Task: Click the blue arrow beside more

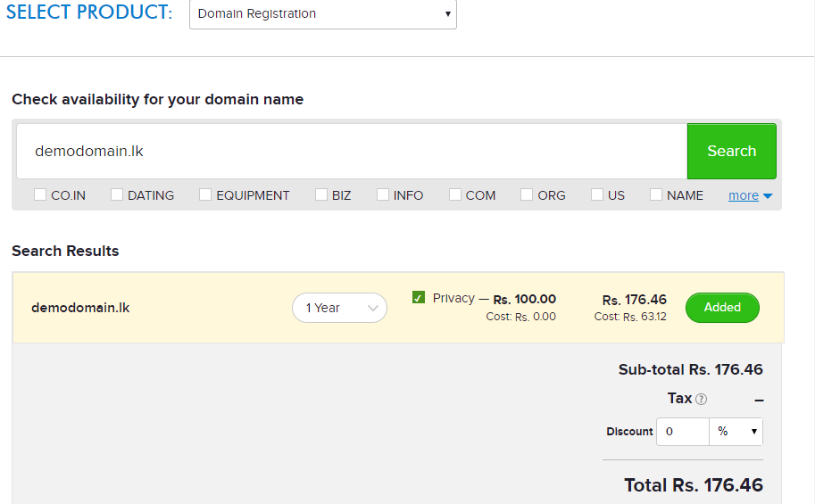Action: (x=768, y=196)
